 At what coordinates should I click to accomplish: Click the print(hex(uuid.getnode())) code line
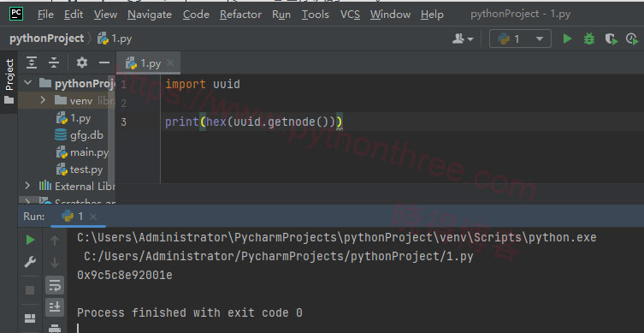[254, 122]
